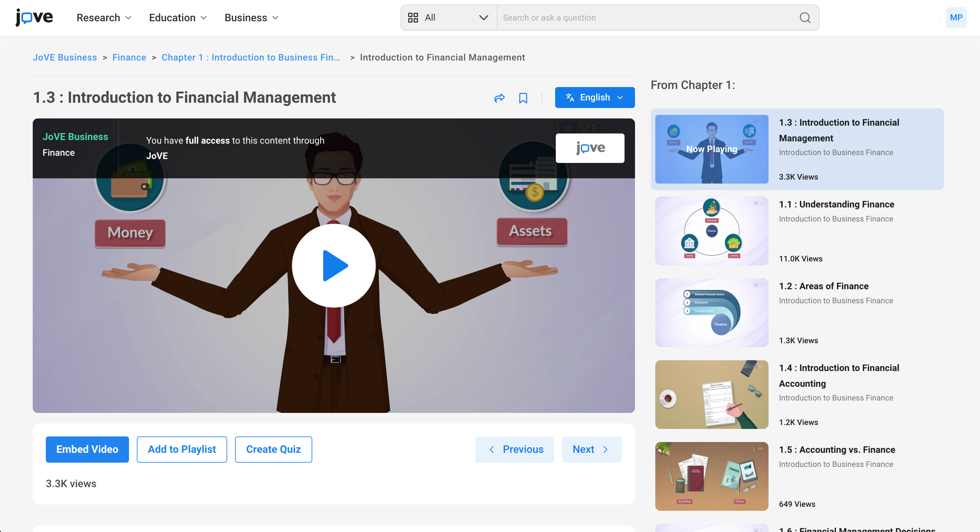
Task: Click the Embed Video button
Action: click(87, 449)
